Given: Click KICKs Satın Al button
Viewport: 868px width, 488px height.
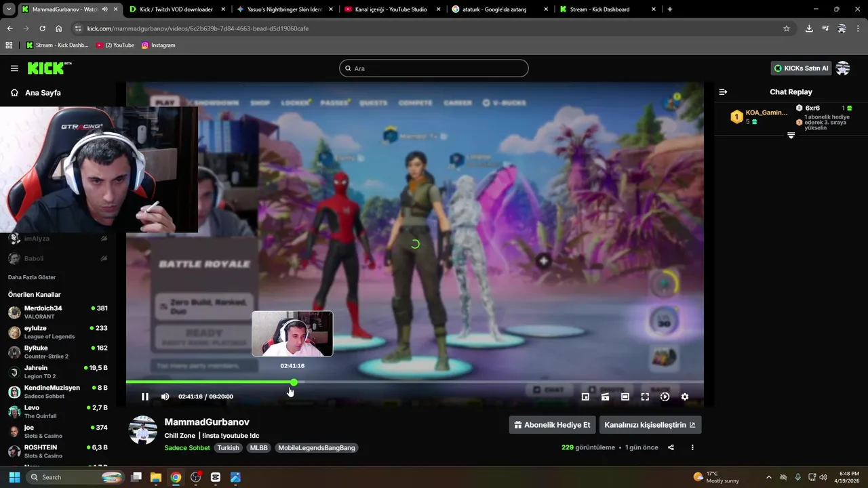Looking at the screenshot, I should click(x=801, y=68).
